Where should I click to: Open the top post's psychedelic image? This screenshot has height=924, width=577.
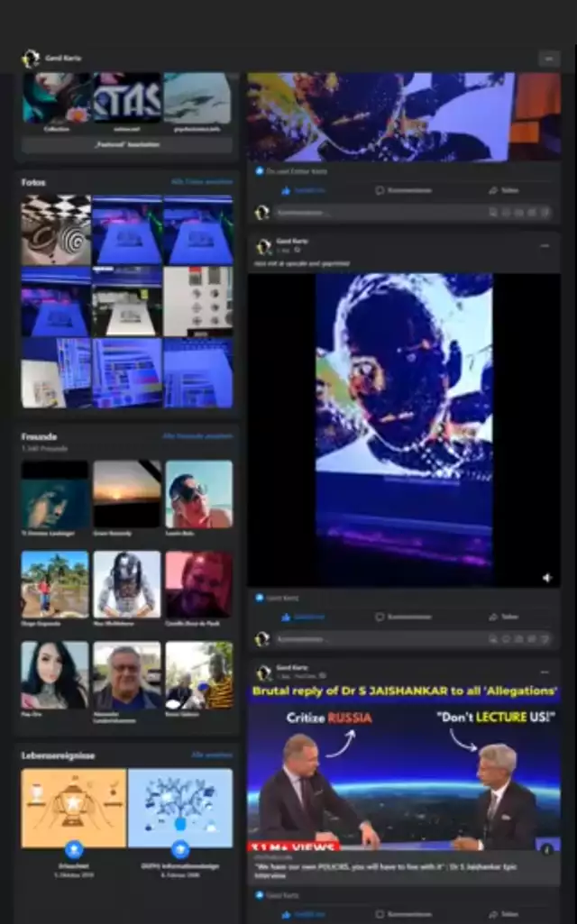click(x=404, y=116)
